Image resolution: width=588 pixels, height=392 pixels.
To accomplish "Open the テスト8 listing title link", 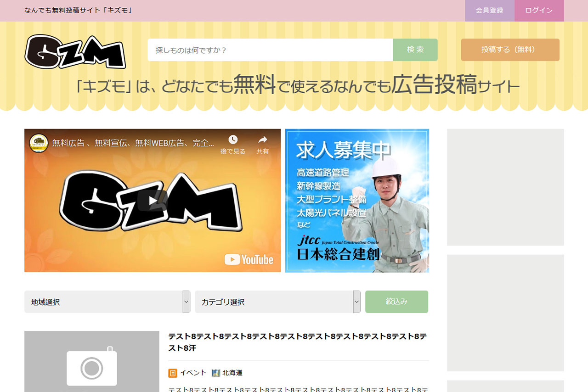I will click(x=298, y=342).
